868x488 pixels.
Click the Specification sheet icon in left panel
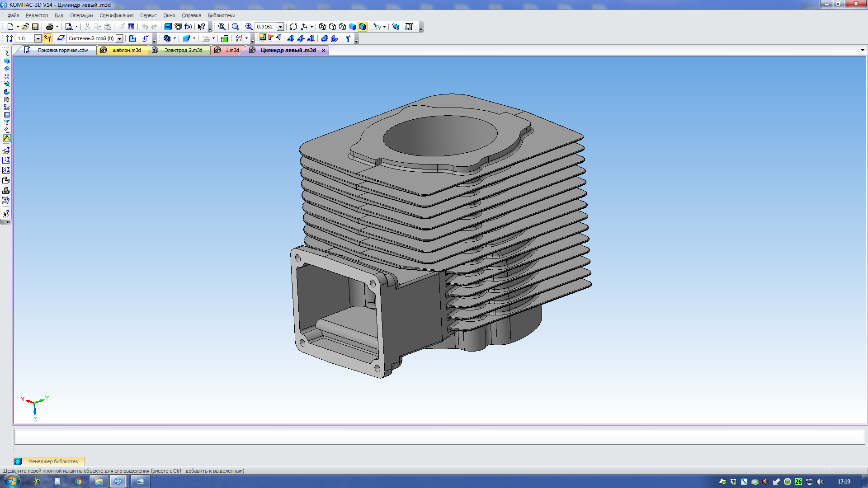pyautogui.click(x=6, y=99)
